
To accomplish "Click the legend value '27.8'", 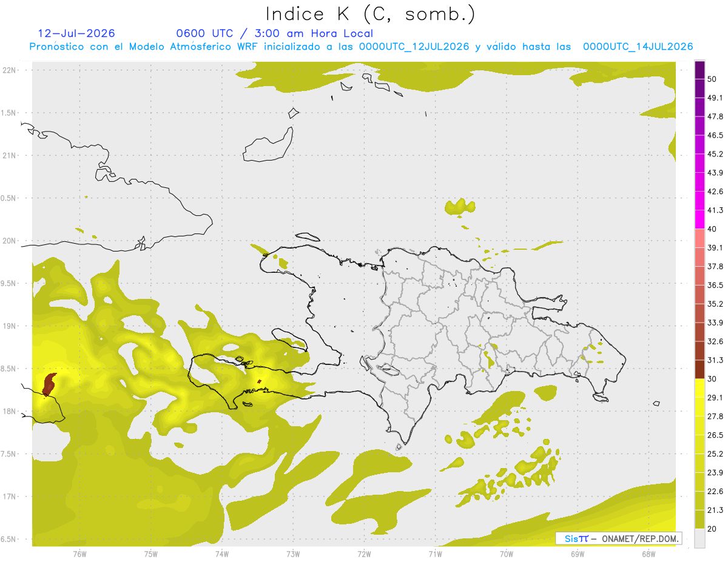I will 715,416.
